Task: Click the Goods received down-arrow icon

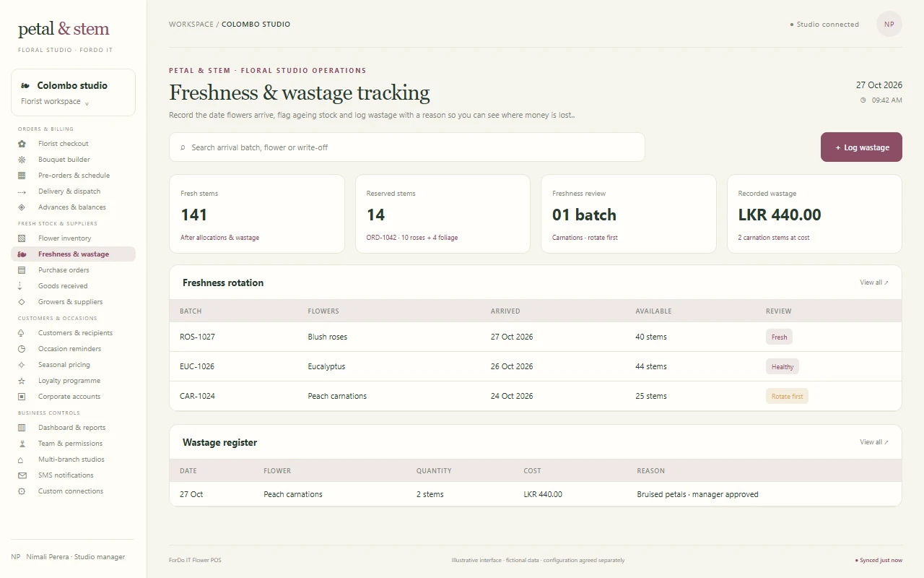Action: point(20,286)
